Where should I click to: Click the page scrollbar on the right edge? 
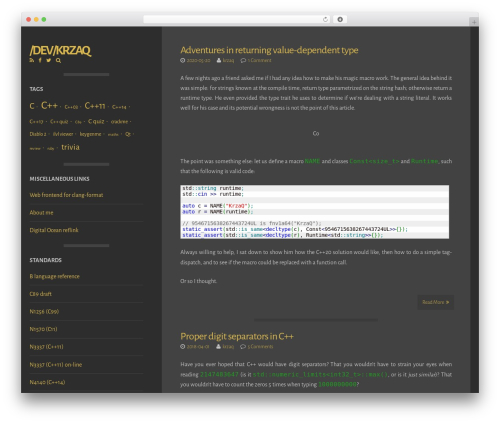coord(474,209)
